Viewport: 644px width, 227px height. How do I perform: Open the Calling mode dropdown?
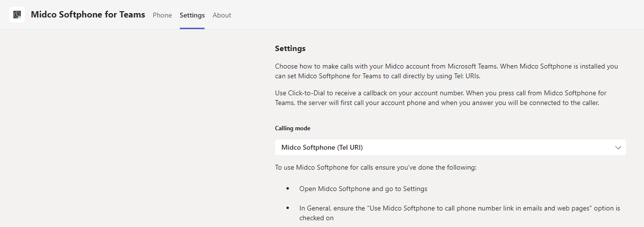pos(450,147)
